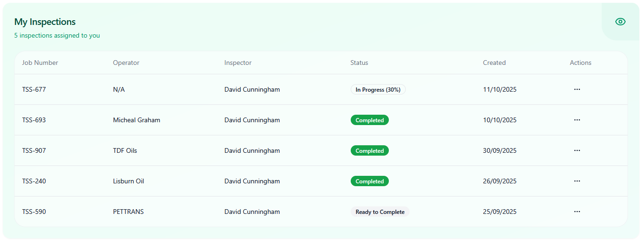Viewport: 644px width, 244px height.
Task: Toggle the eye visibility icon
Action: (x=620, y=22)
